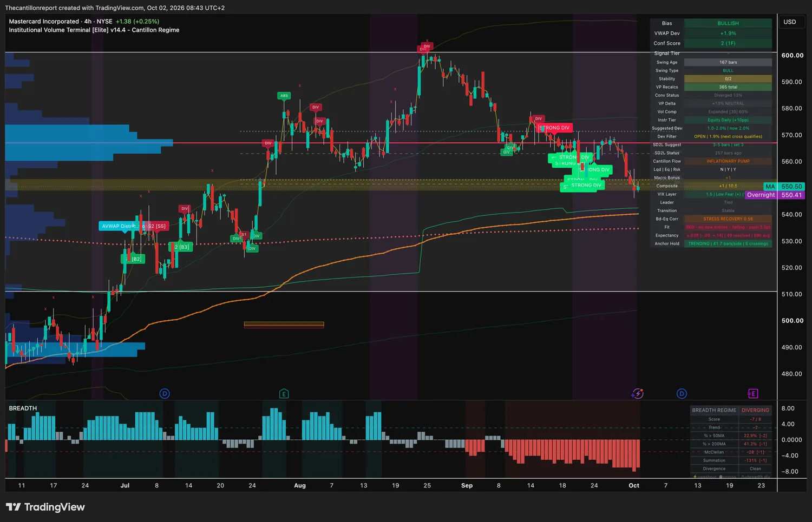The image size is (812, 522).
Task: Click the Summation value -1315
Action: pyautogui.click(x=755, y=460)
